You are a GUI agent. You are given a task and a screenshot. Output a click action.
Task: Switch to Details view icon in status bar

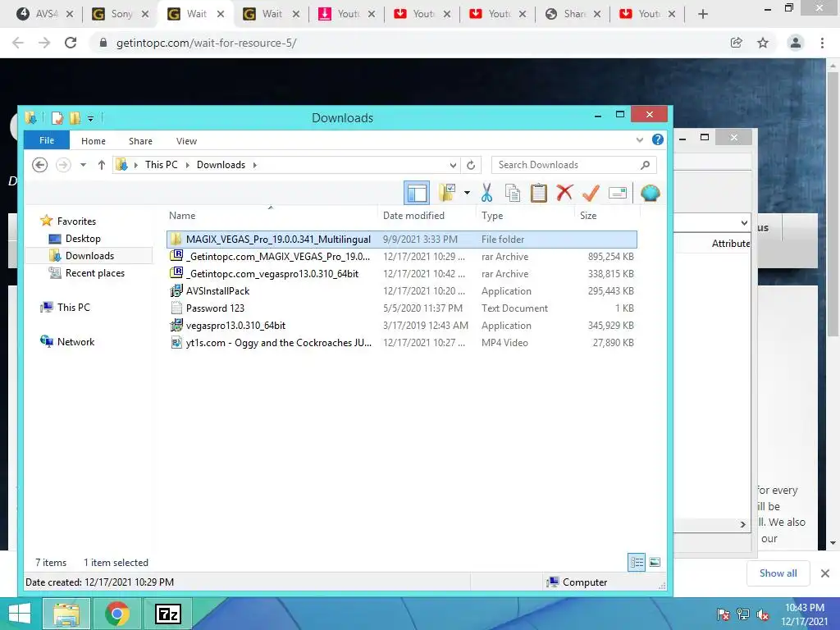[x=637, y=563]
